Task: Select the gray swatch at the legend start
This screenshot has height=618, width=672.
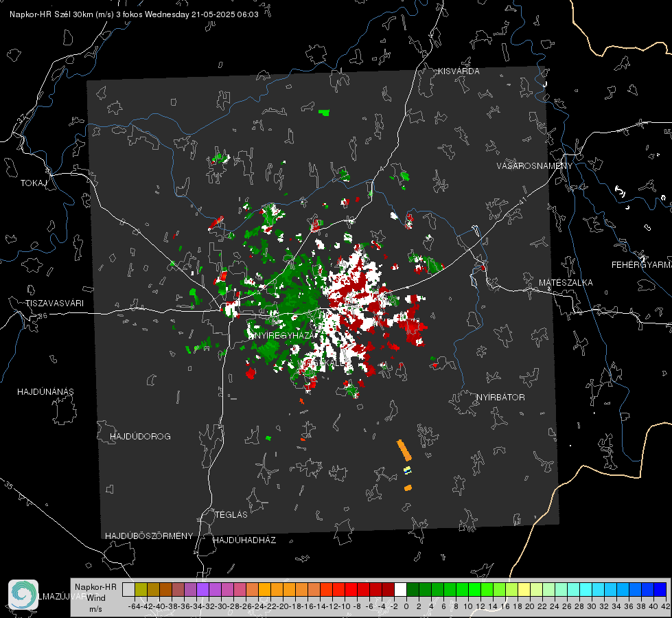Action: tap(128, 589)
